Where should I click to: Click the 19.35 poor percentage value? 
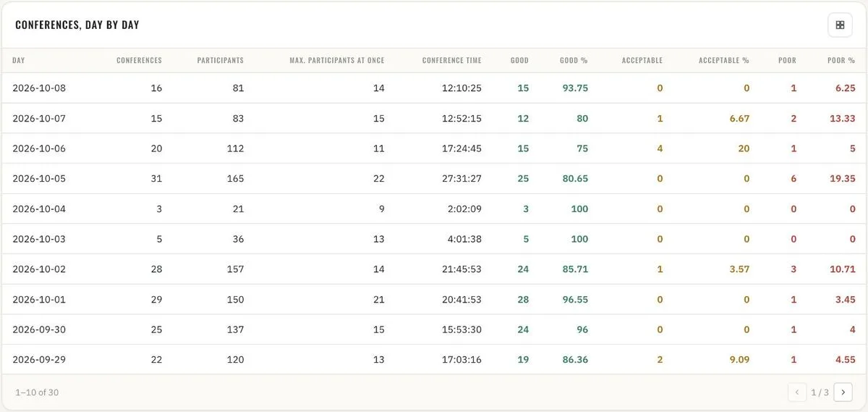tap(842, 179)
